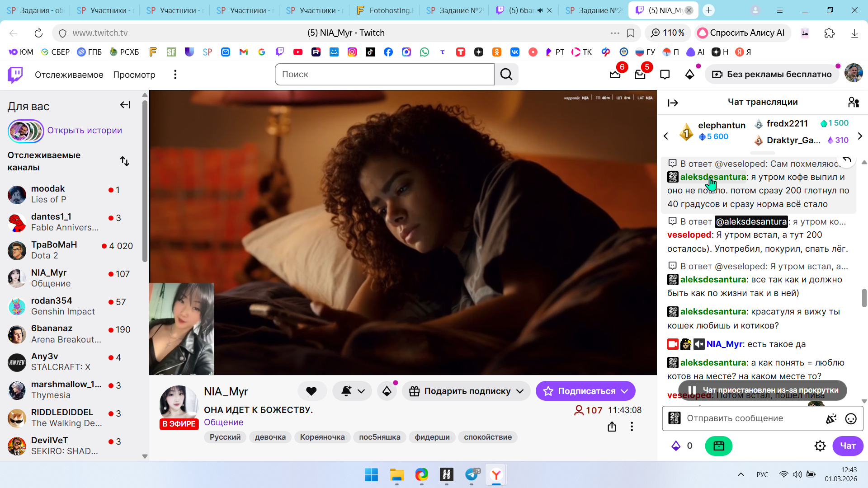Sort followed channels list
This screenshot has width=868, height=488.
point(125,161)
